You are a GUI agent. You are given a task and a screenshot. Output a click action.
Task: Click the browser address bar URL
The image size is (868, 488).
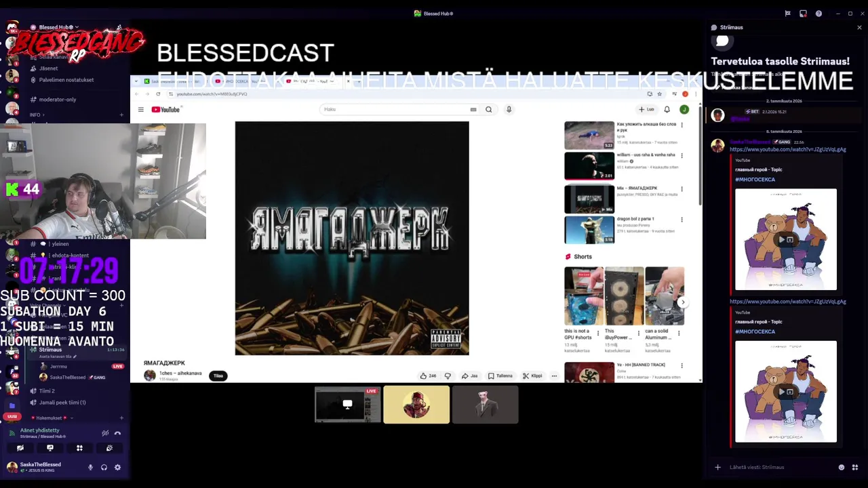(x=212, y=94)
